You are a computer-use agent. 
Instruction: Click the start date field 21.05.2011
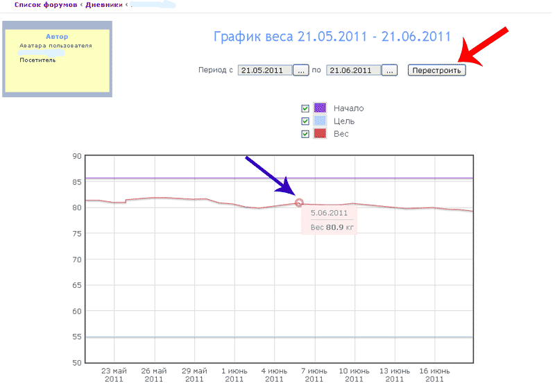(x=264, y=70)
